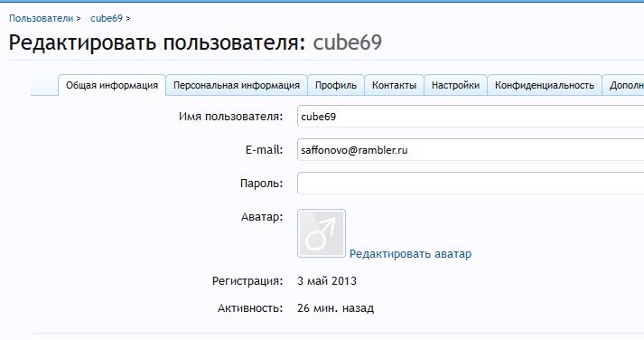This screenshot has width=644, height=340.
Task: Select the activity text 26 мин. назад
Action: [336, 308]
